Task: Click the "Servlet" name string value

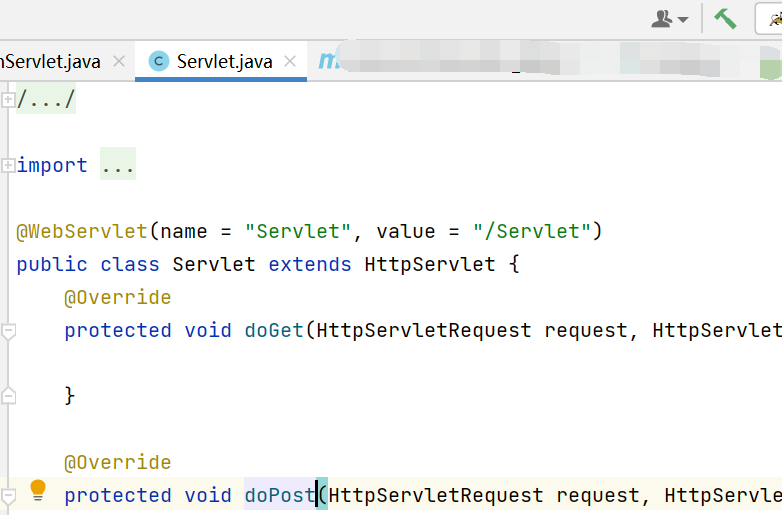Action: 298,231
